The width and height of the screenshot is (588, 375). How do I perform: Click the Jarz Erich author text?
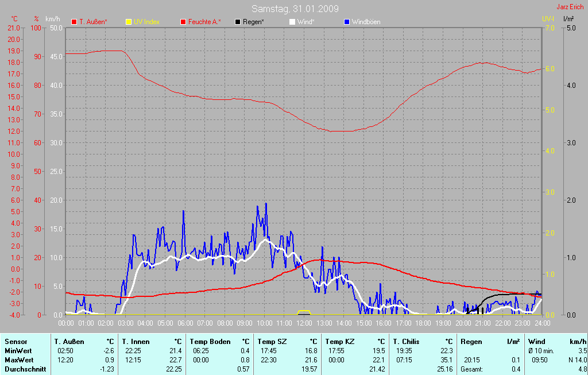coord(570,7)
